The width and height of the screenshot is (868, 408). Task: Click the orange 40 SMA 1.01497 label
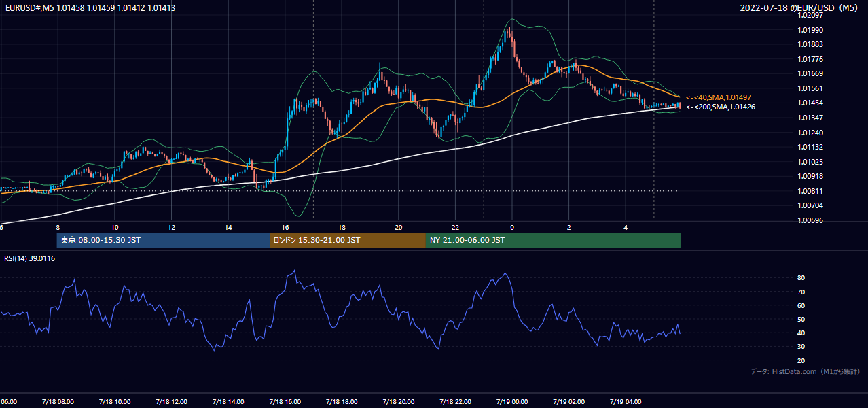pyautogui.click(x=718, y=98)
